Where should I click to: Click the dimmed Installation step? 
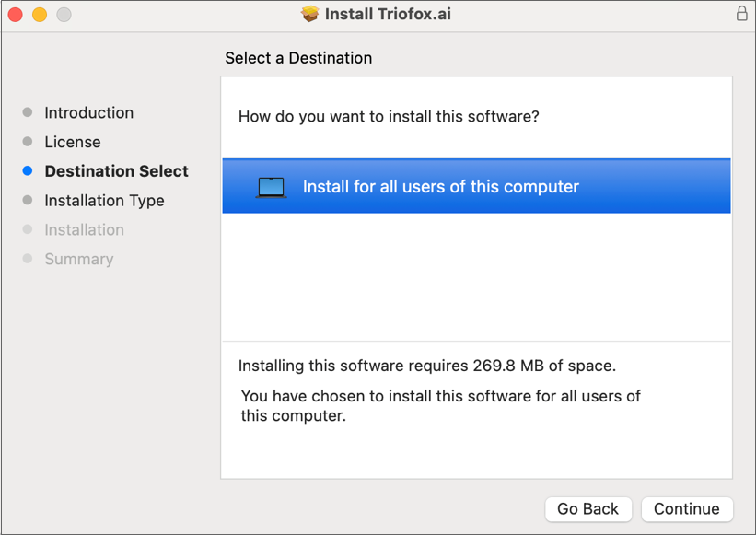point(85,230)
